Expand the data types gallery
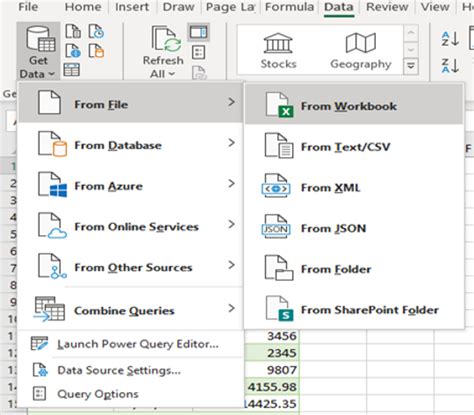474x415 pixels. 411,66
